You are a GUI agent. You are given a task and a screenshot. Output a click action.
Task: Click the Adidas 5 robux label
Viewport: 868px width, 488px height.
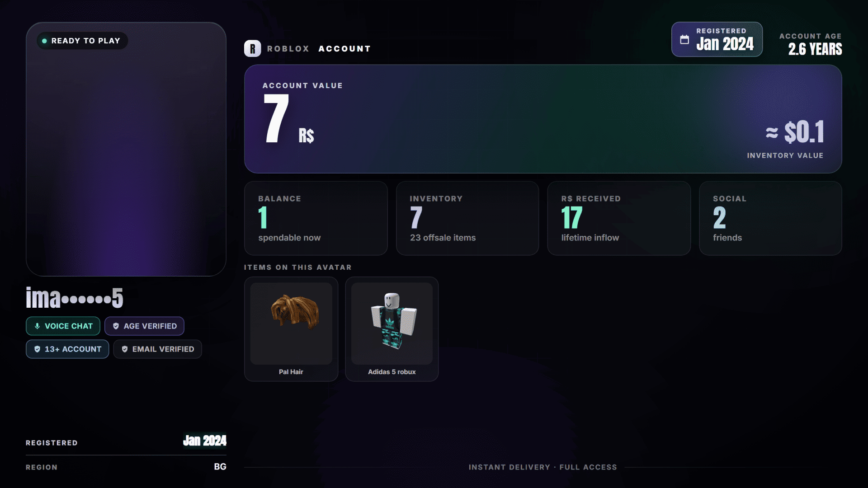coord(392,372)
